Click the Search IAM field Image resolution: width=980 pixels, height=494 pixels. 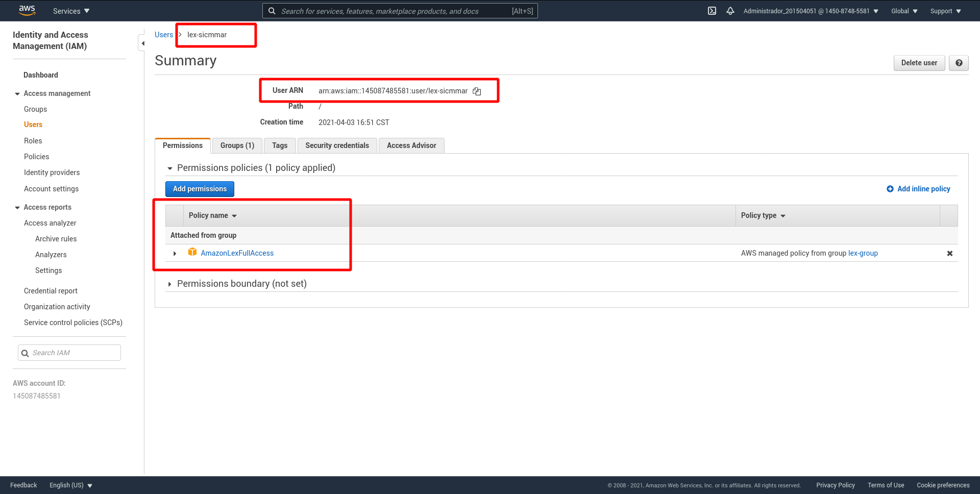[69, 353]
